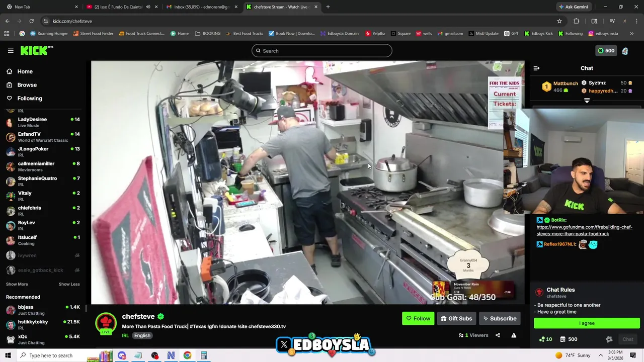Click I agree on Chat Rules
This screenshot has width=644, height=362.
pyautogui.click(x=587, y=323)
